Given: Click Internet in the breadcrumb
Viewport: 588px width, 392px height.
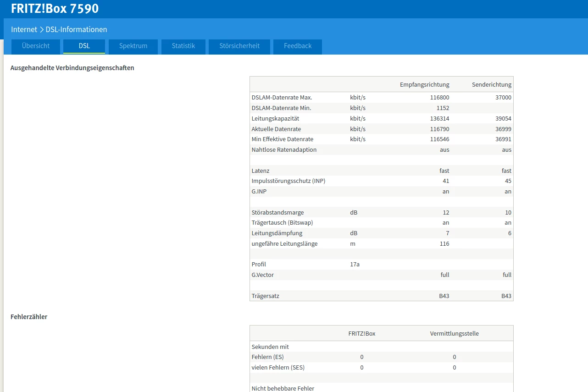Looking at the screenshot, I should click(24, 29).
